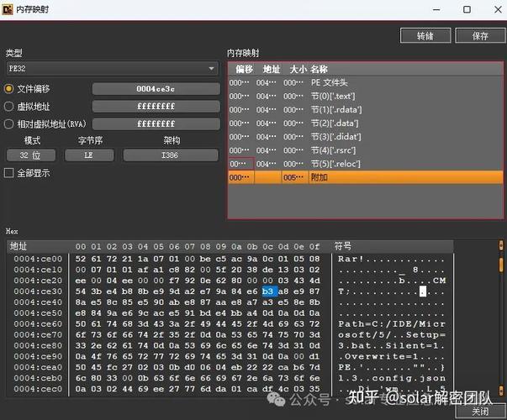Select the 节(5)['.reloc'] row

coord(366,164)
